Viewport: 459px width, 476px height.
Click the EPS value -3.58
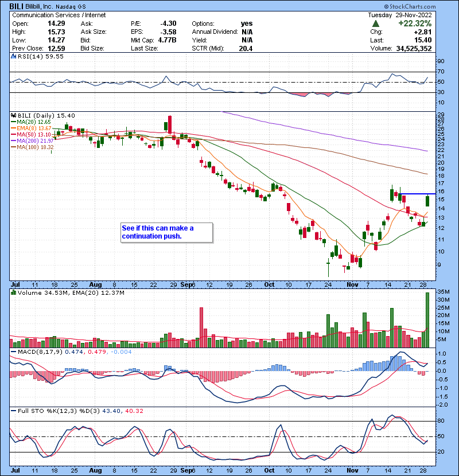[168, 32]
